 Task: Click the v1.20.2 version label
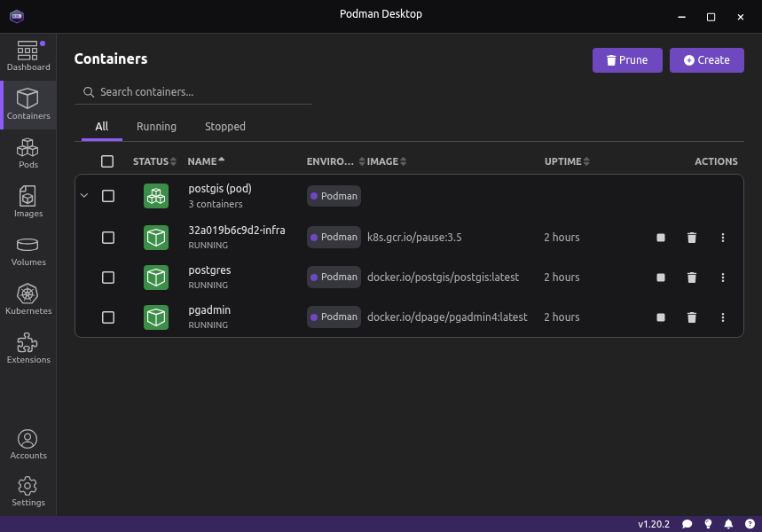[x=654, y=524]
